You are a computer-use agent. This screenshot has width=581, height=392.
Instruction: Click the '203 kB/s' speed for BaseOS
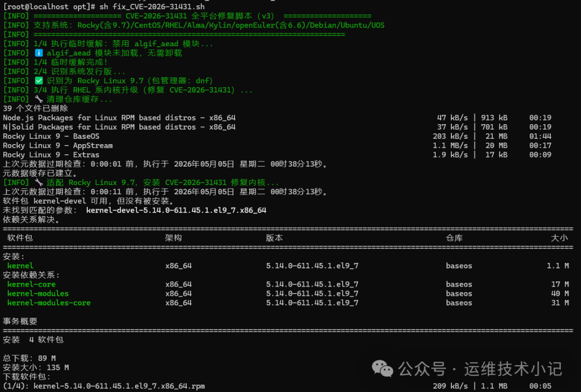pyautogui.click(x=450, y=137)
